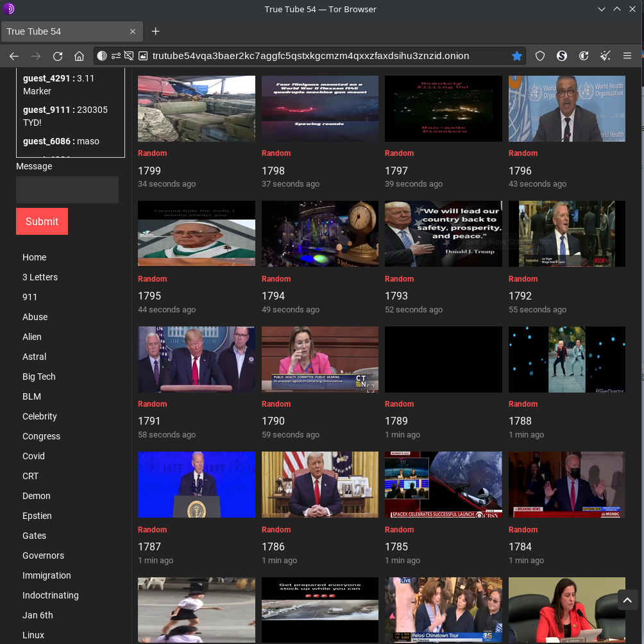Open the Jan 6th category
Screen dimensions: 644x644
37,615
